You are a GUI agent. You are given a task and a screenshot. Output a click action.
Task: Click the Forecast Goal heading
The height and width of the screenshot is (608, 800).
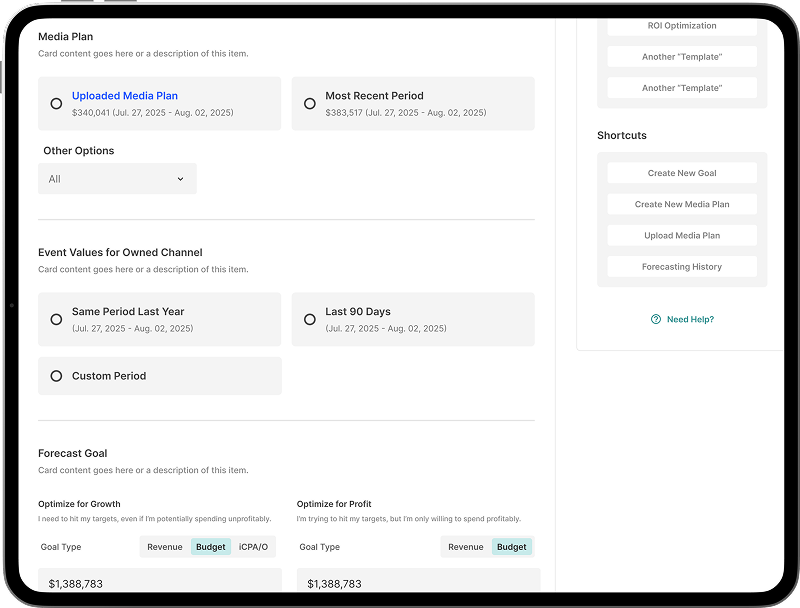72,453
